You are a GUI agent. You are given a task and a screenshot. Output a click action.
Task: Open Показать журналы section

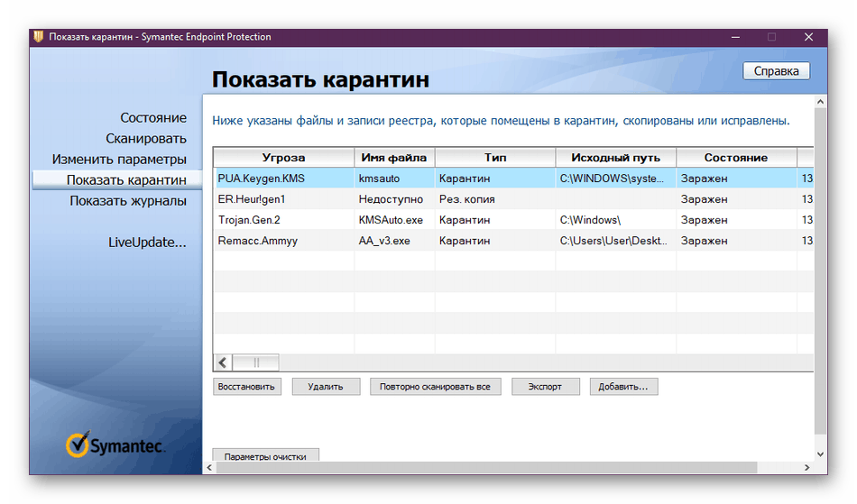128,201
